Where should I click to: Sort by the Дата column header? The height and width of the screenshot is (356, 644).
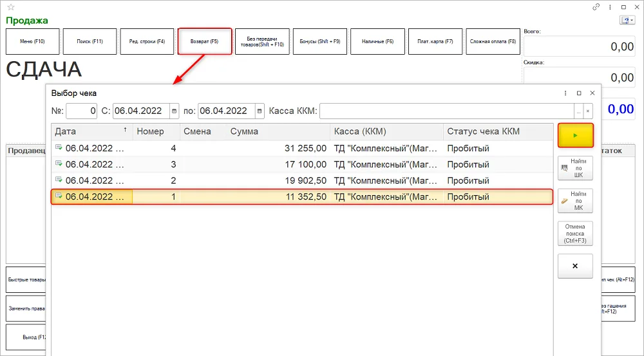(92, 131)
